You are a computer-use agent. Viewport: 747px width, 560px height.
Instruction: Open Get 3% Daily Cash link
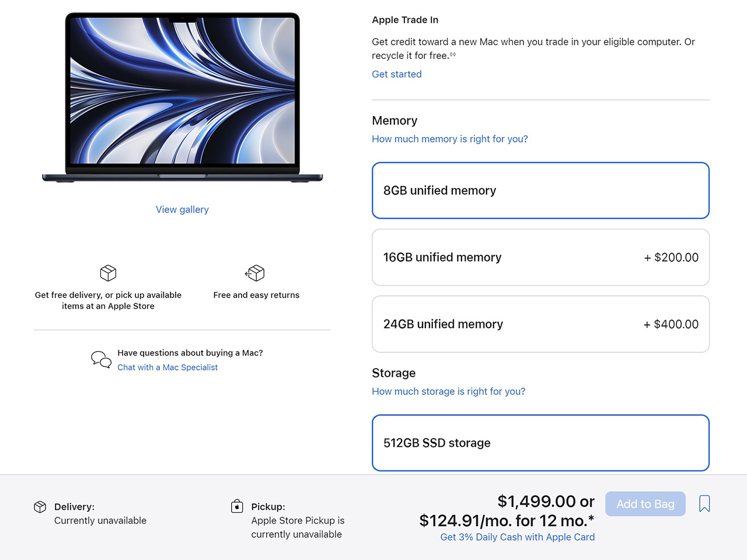[x=518, y=537]
